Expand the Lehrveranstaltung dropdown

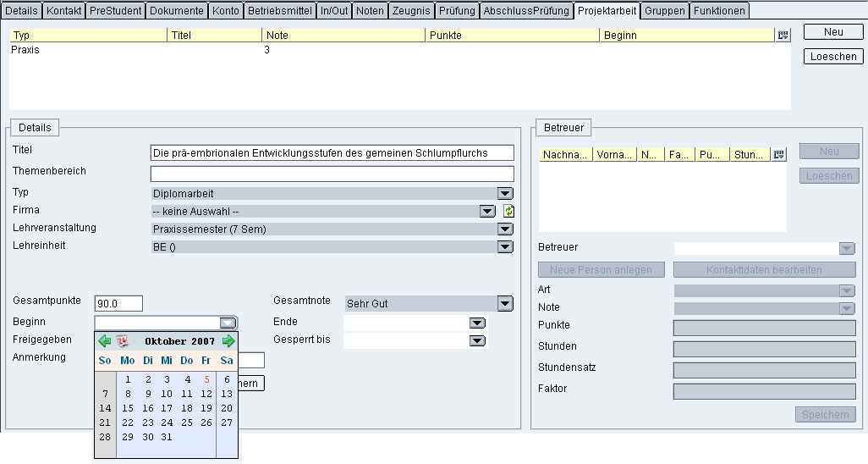tap(505, 229)
